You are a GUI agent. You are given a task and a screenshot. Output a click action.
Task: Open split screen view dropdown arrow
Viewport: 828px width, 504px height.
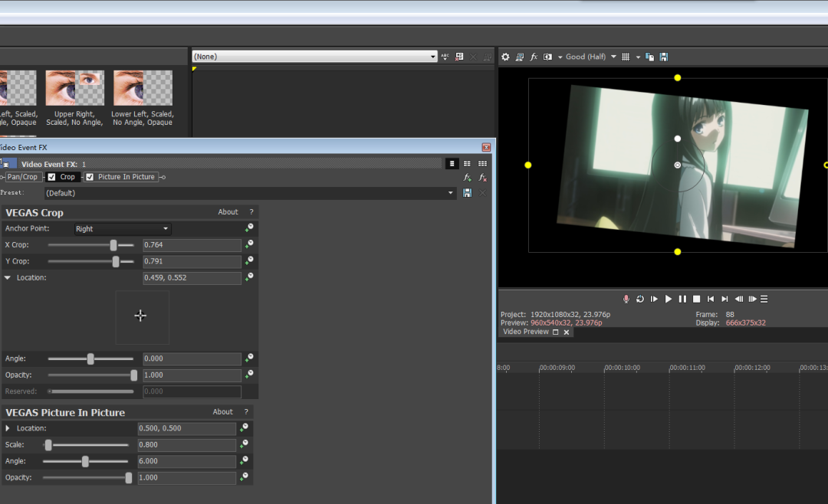tap(560, 57)
